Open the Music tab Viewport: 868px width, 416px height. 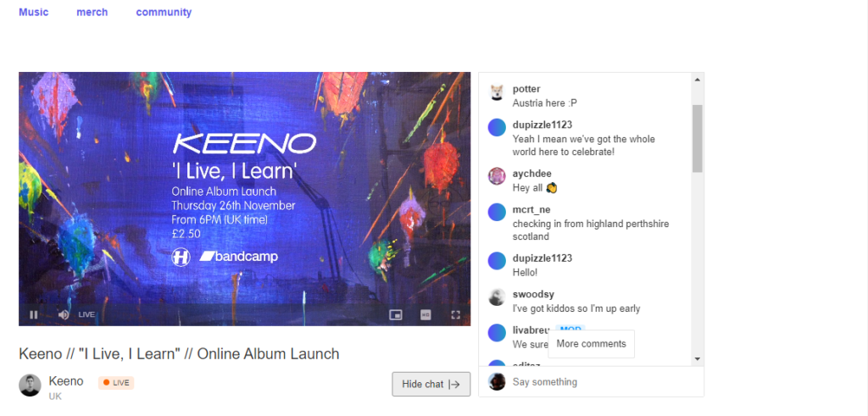34,12
